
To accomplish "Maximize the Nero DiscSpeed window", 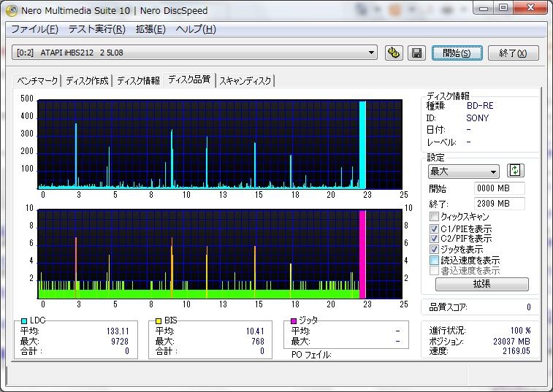I will [503, 8].
